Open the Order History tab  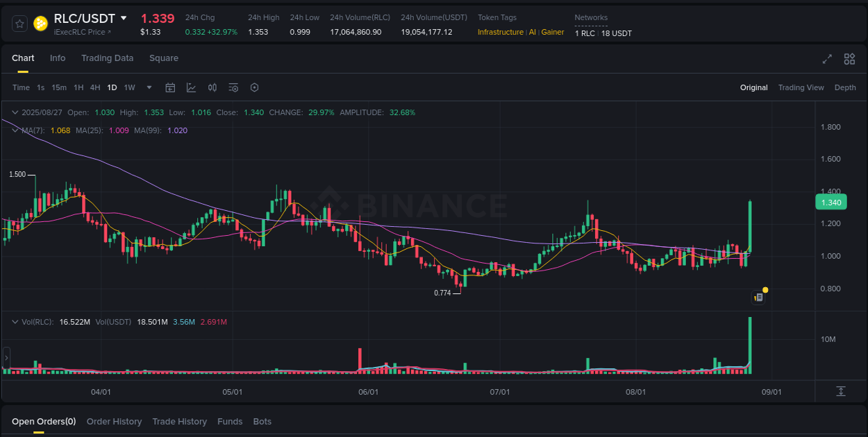tap(114, 421)
